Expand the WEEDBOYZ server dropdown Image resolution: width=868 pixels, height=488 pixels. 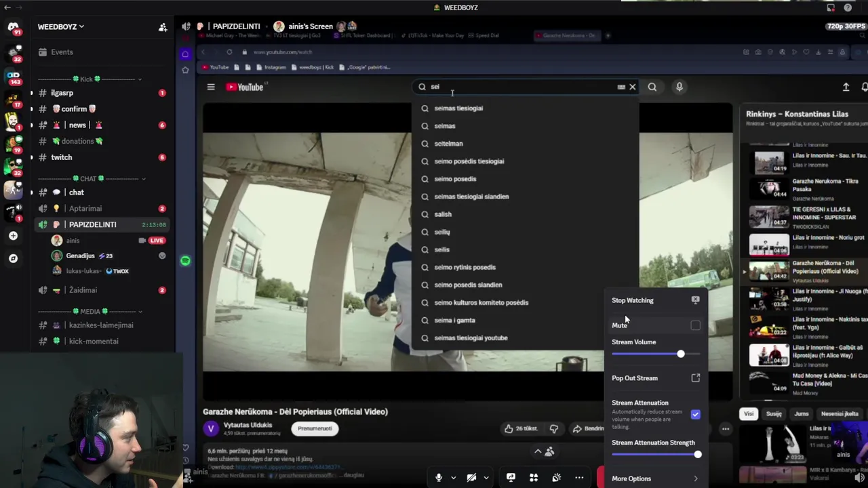click(61, 27)
